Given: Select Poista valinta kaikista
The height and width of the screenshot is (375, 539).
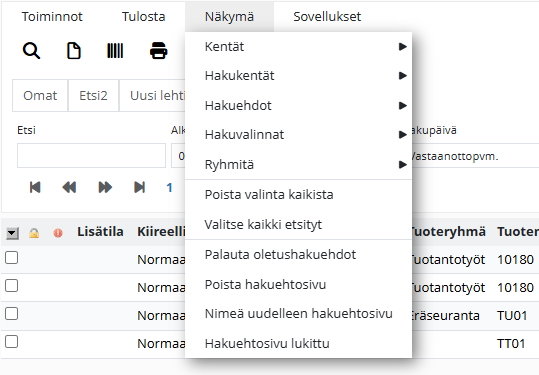Looking at the screenshot, I should (298, 195).
